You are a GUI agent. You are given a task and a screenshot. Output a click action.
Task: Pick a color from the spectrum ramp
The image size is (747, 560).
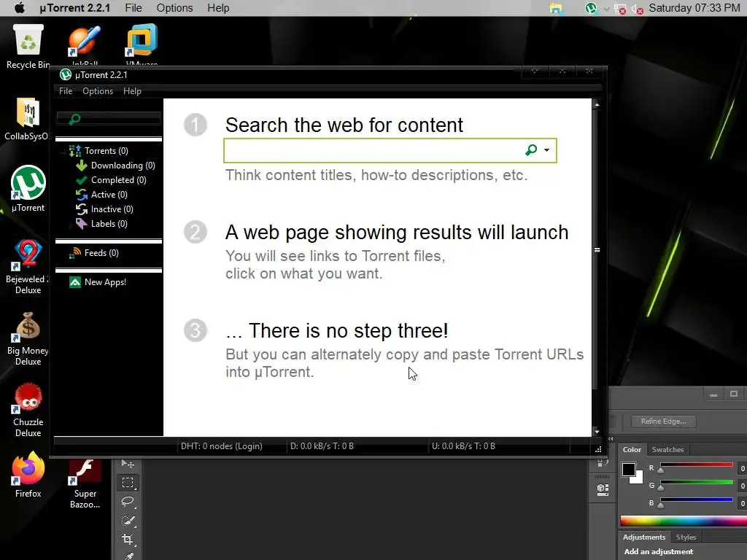click(683, 521)
